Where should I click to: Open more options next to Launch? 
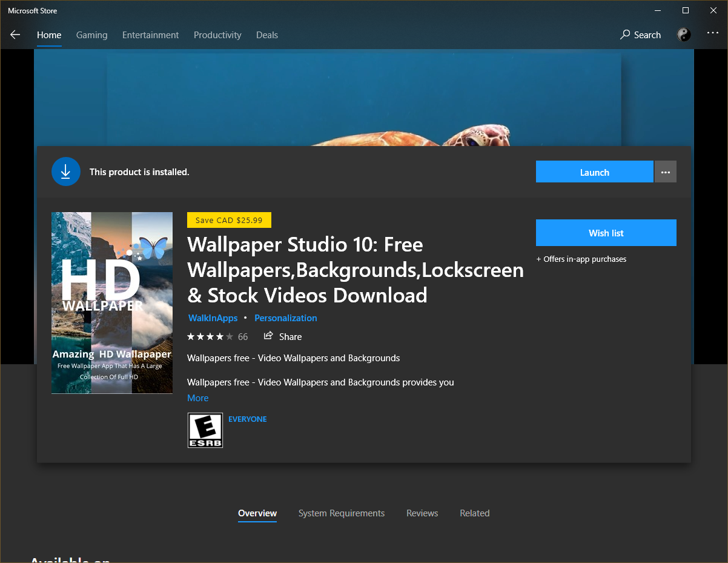click(x=666, y=172)
